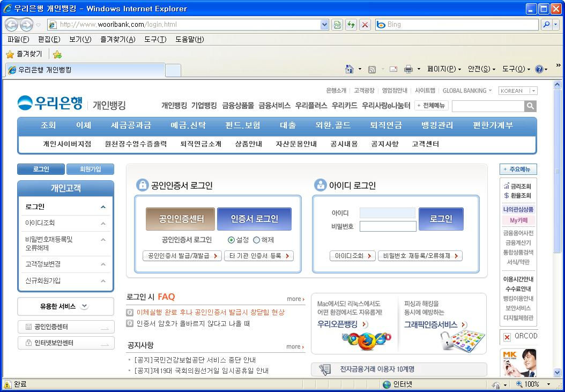Image resolution: width=565 pixels, height=392 pixels.
Task: Click the broken QRCODE image icon
Action: 507,337
